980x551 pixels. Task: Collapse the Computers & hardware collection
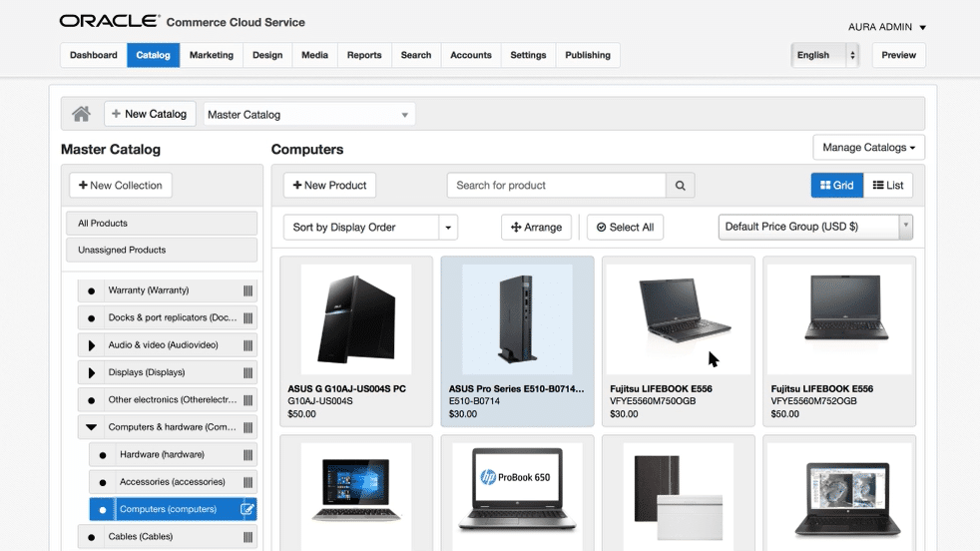point(91,427)
